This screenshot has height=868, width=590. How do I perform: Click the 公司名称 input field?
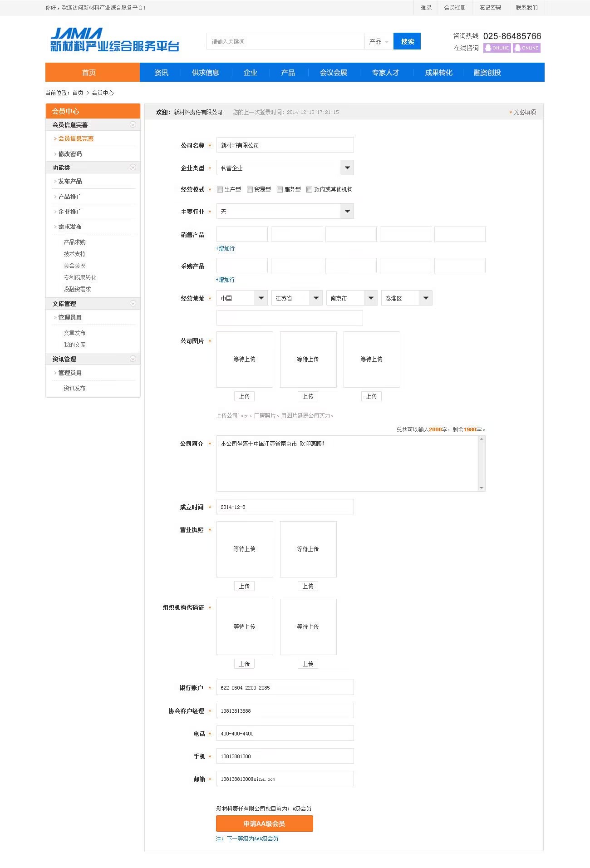tap(285, 145)
